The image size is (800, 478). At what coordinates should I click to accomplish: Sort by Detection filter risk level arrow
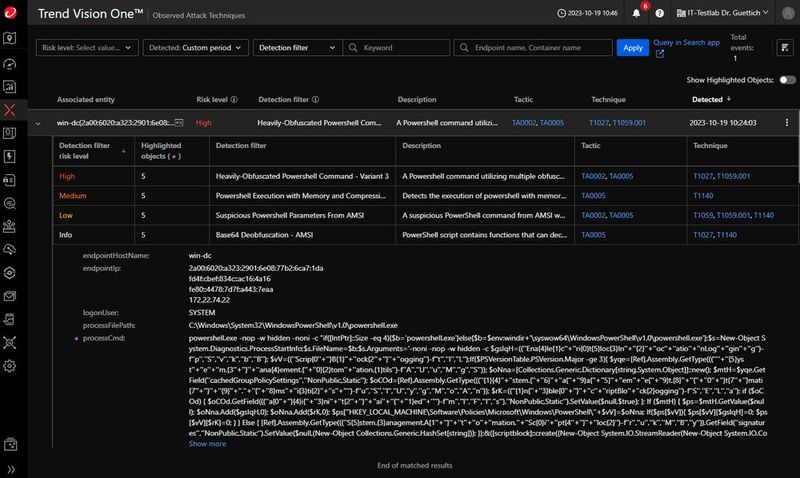[x=123, y=150]
